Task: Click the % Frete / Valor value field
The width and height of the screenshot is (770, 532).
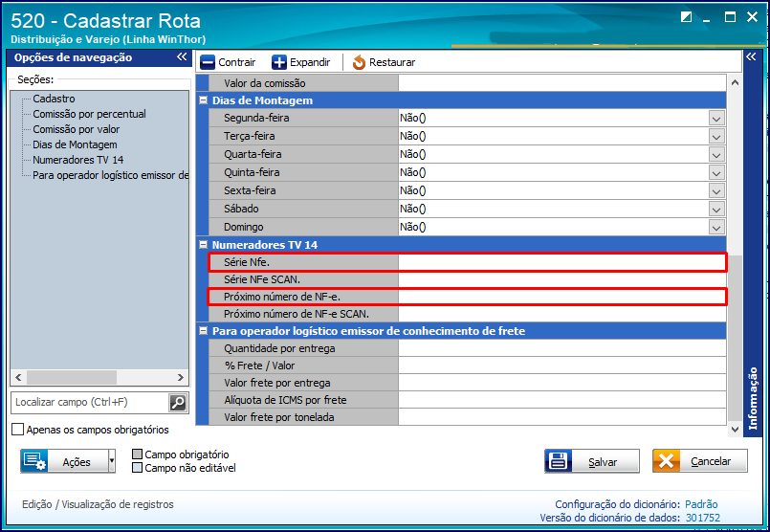Action: (x=561, y=366)
